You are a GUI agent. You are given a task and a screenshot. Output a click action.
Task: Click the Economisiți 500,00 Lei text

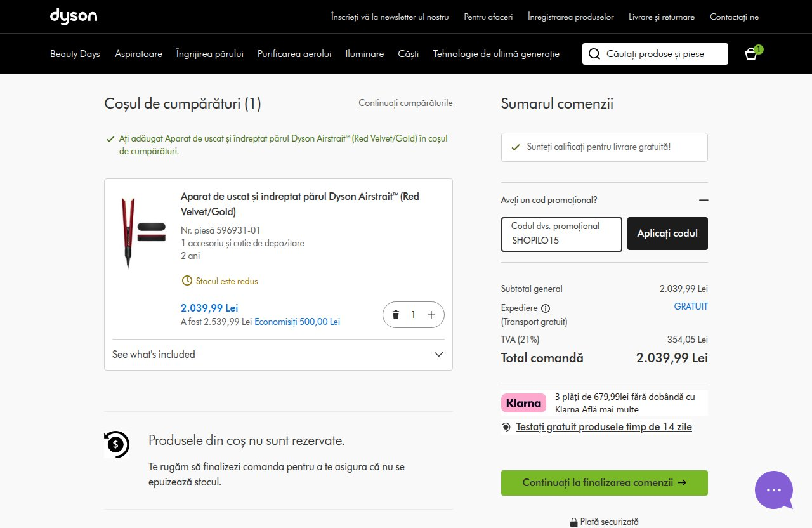tap(298, 322)
